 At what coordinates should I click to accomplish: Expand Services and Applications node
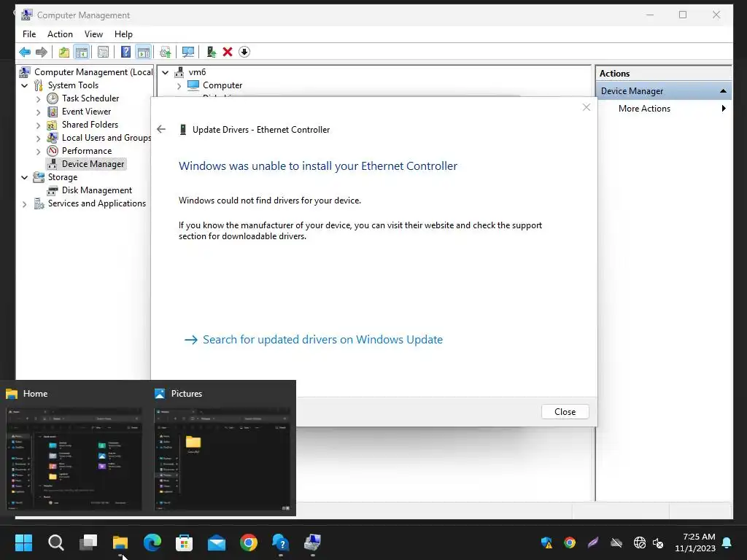pyautogui.click(x=25, y=204)
